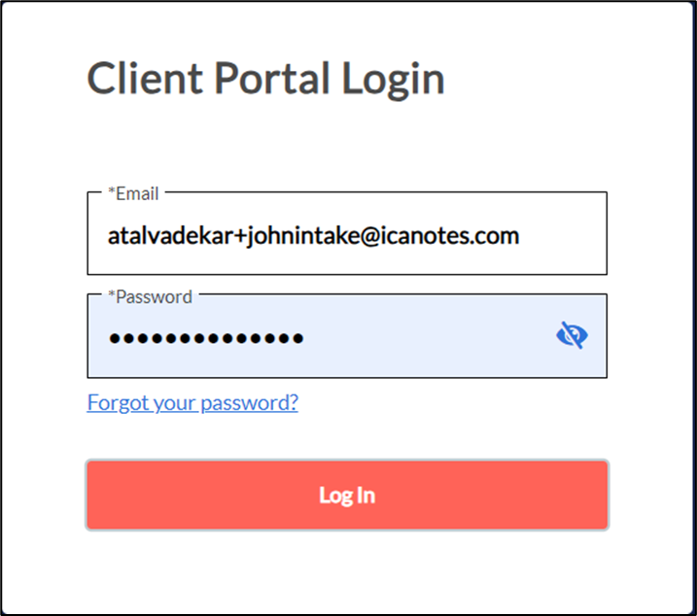The width and height of the screenshot is (697, 616).
Task: Click on the masked password dots
Action: click(205, 338)
